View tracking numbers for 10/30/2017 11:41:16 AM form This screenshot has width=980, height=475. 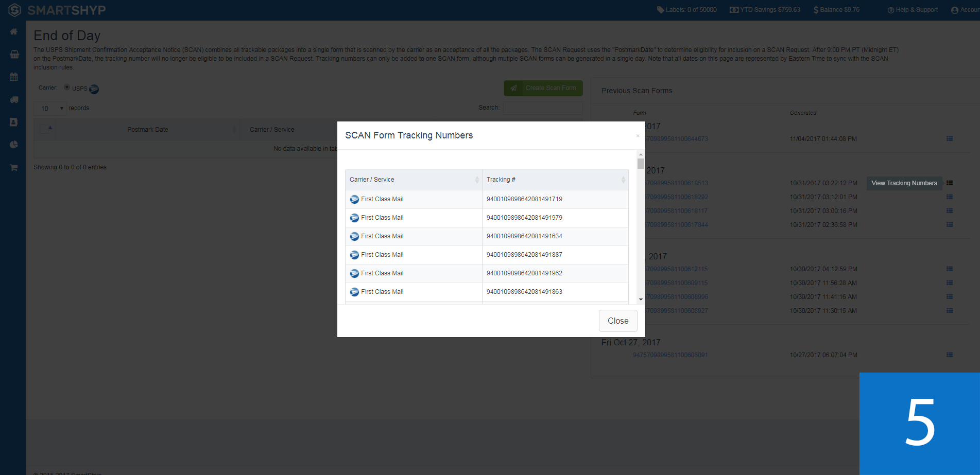click(x=950, y=297)
